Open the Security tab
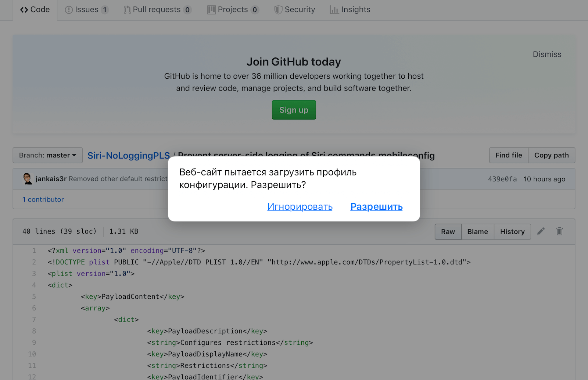Viewport: 588px width, 380px height. pyautogui.click(x=295, y=10)
